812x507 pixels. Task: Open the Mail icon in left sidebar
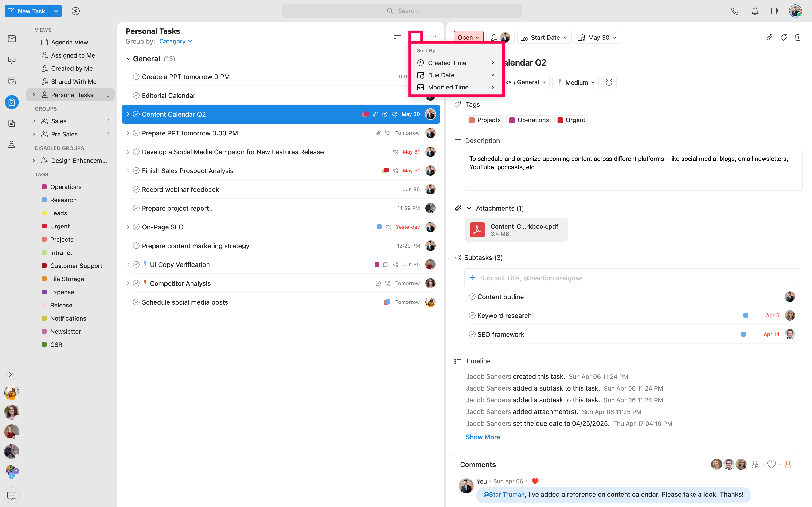point(12,39)
